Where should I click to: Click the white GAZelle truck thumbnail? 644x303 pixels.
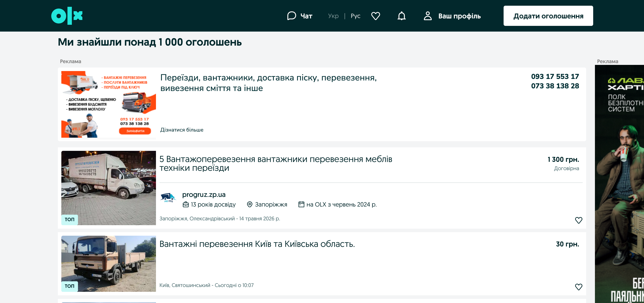click(x=108, y=188)
